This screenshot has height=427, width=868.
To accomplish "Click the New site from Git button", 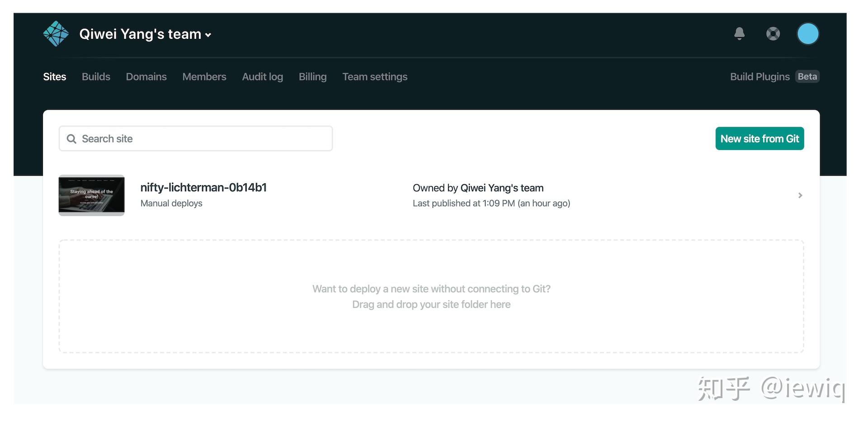I will point(759,138).
